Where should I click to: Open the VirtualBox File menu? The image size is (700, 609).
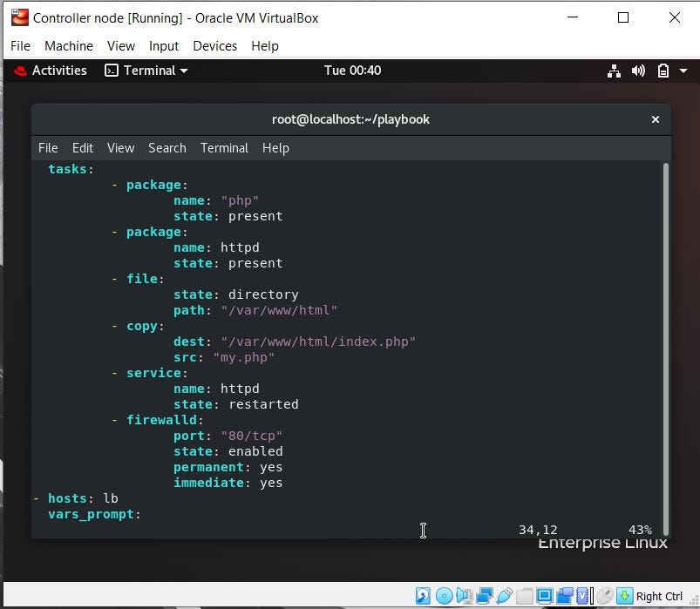click(x=21, y=46)
